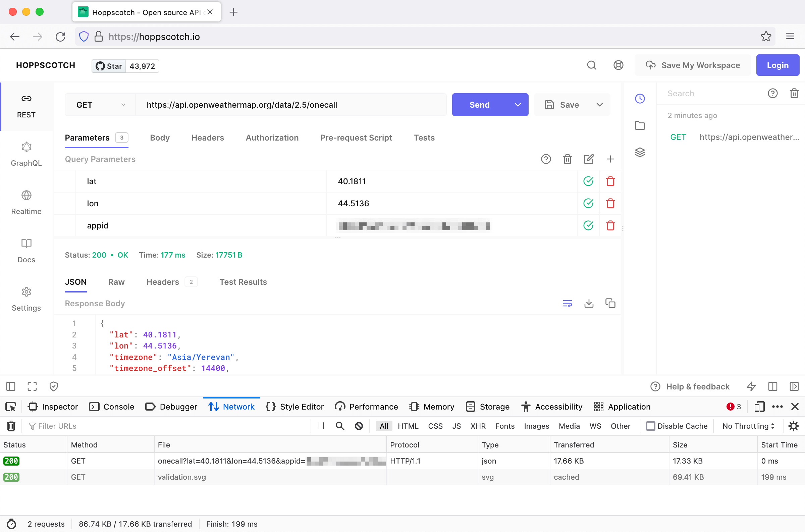Open the support lifebuoy icon
The width and height of the screenshot is (805, 532).
pyautogui.click(x=618, y=65)
